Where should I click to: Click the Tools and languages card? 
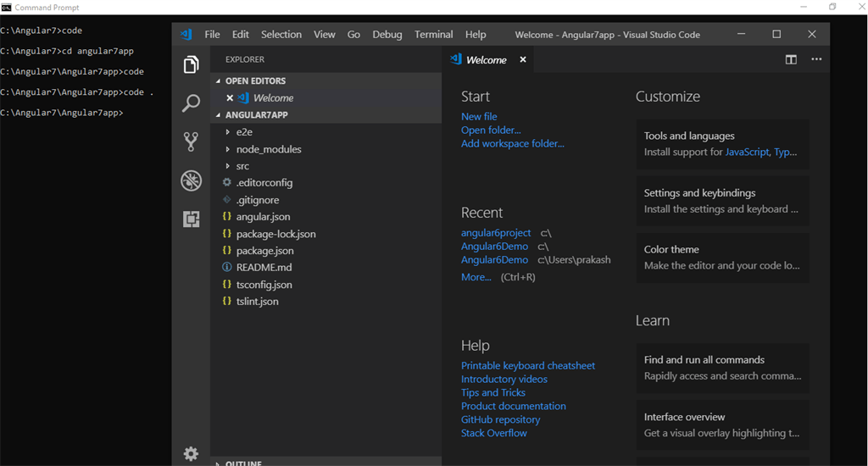(722, 144)
